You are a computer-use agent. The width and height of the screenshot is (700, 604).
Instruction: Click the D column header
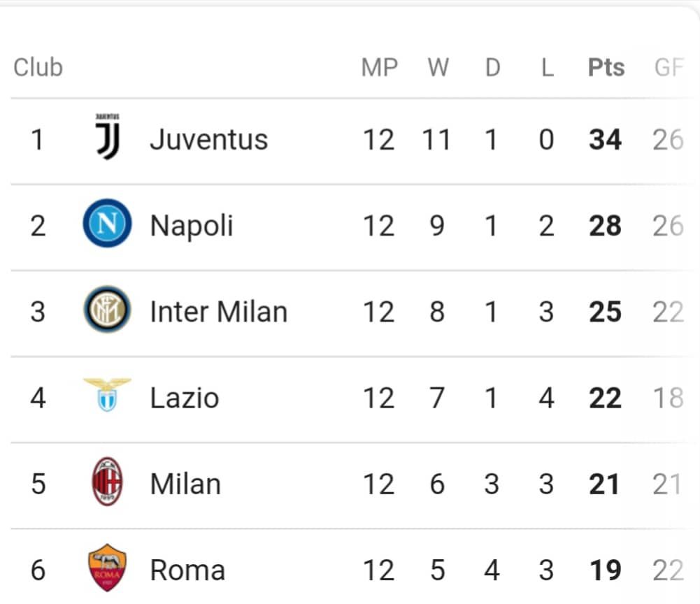(492, 67)
